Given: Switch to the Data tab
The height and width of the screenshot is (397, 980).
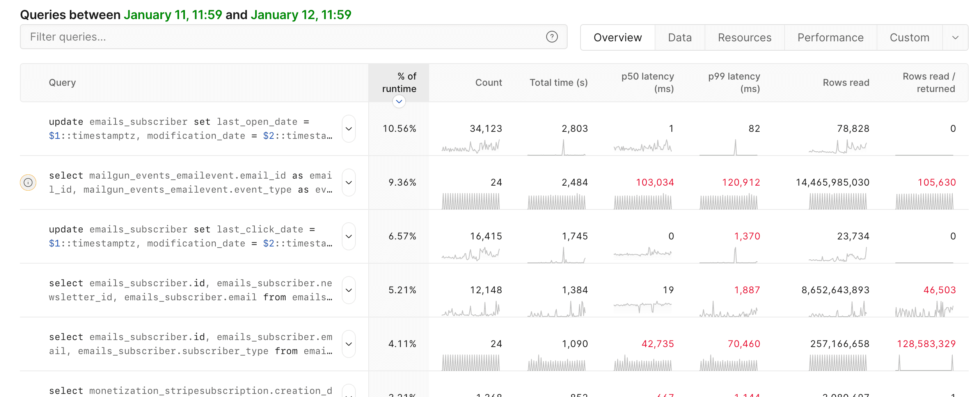Looking at the screenshot, I should tap(680, 37).
